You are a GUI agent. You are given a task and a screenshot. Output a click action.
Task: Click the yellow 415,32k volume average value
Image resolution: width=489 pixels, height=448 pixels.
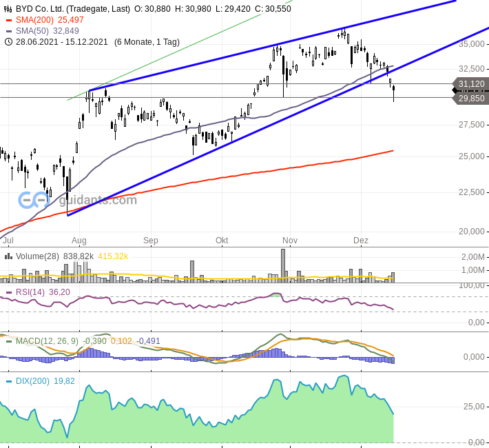tap(113, 256)
